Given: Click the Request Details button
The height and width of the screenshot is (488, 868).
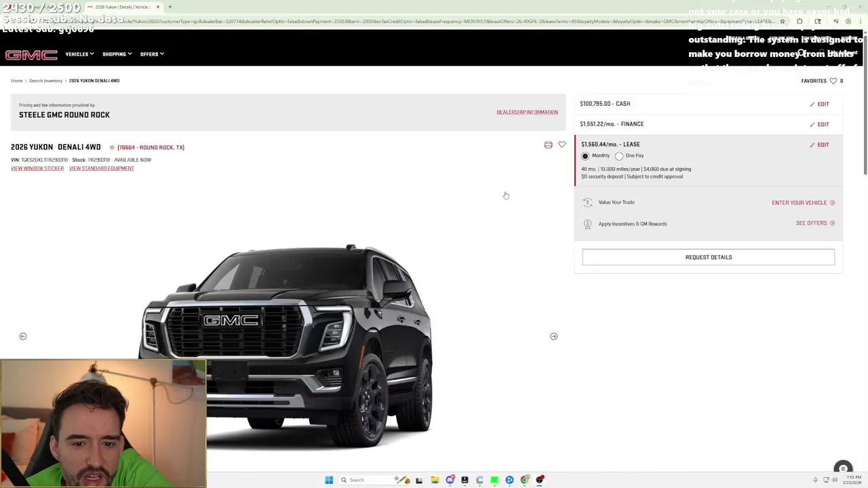Looking at the screenshot, I should (x=708, y=257).
